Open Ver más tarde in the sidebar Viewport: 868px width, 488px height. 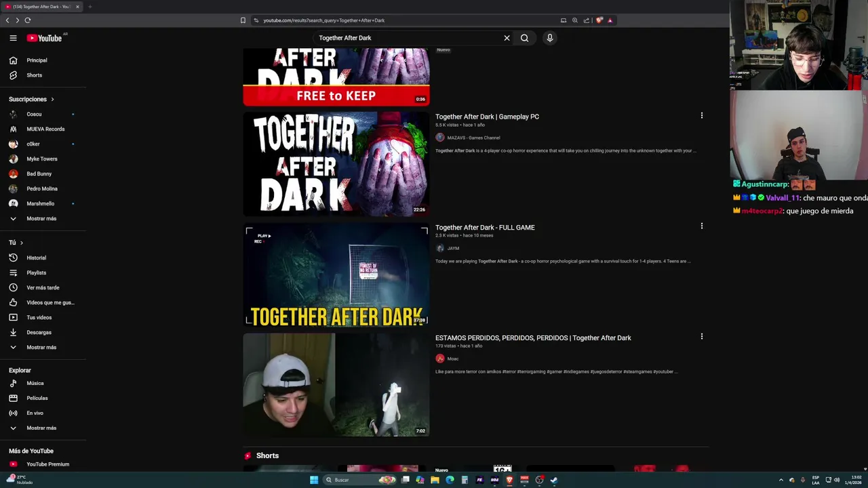tap(43, 287)
